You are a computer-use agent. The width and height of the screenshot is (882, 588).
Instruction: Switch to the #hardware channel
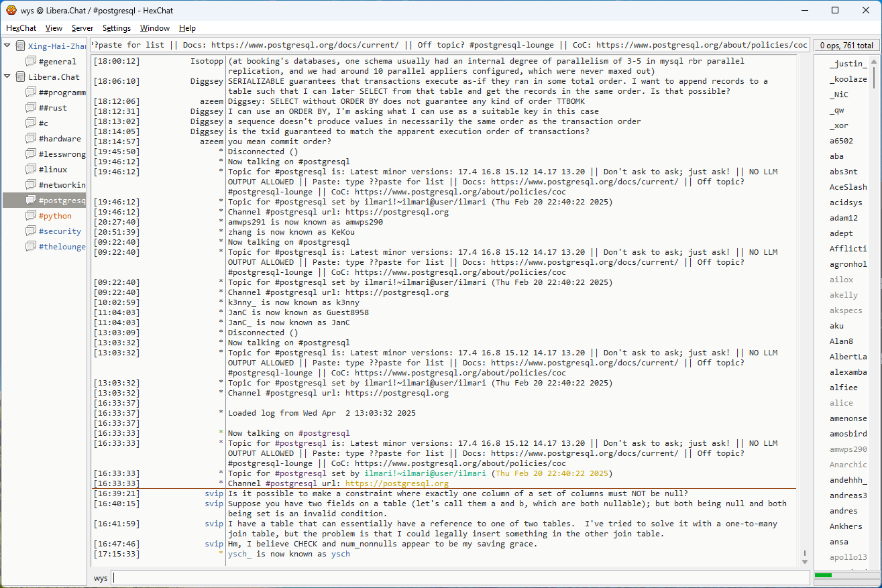click(59, 139)
